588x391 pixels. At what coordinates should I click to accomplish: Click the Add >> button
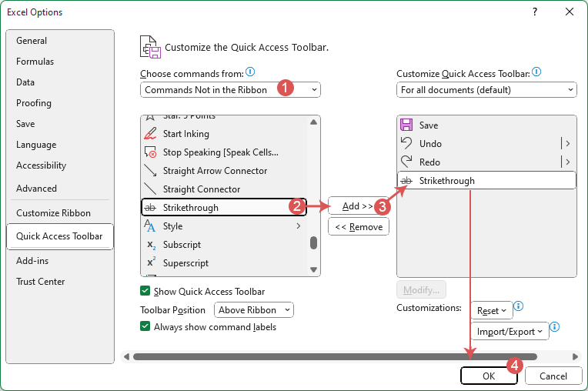point(358,206)
